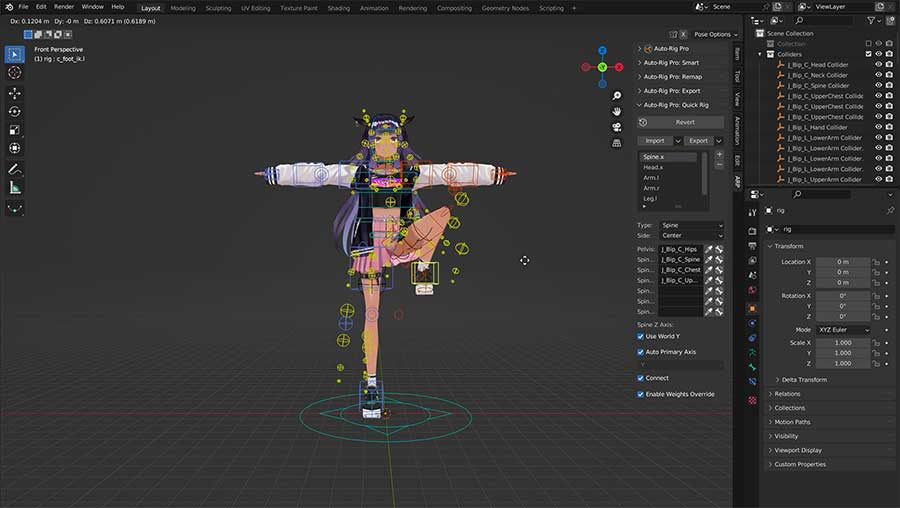Toggle the pin icon in Properties header
Image resolution: width=900 pixels, height=508 pixels.
[890, 211]
